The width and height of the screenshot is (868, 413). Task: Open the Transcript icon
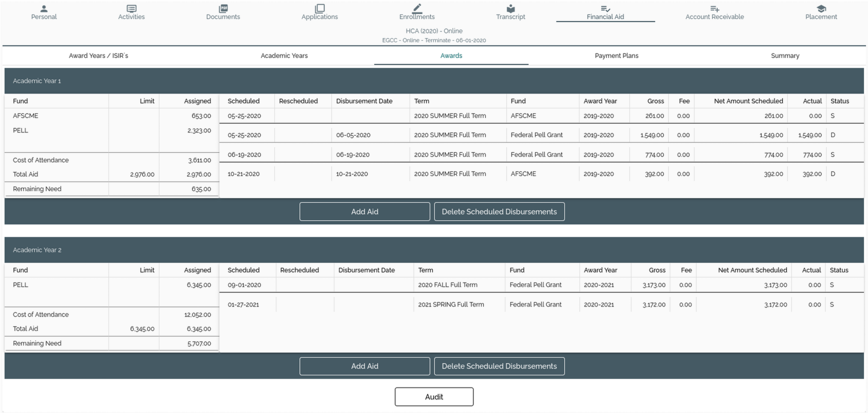tap(510, 9)
